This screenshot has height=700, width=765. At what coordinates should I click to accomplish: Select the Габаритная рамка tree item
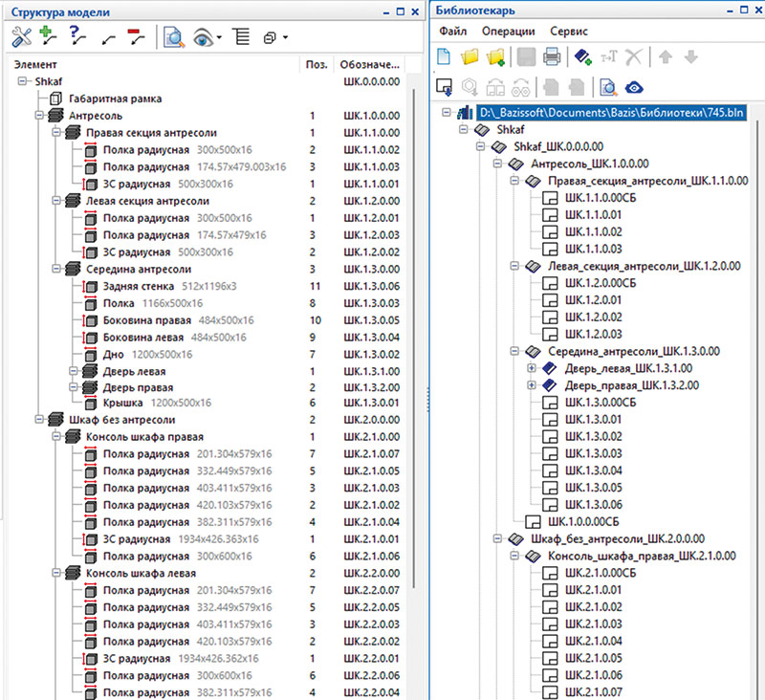coord(115,98)
